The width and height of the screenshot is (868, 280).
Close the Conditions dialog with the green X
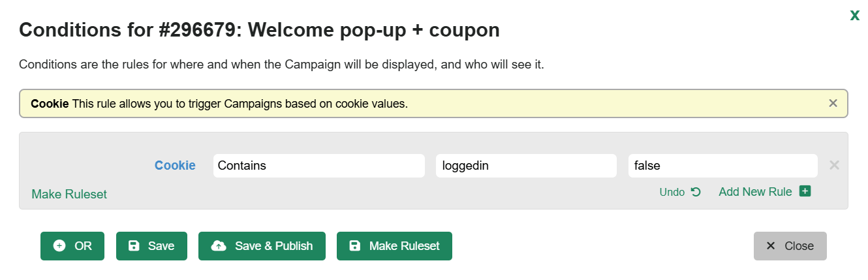click(x=854, y=16)
